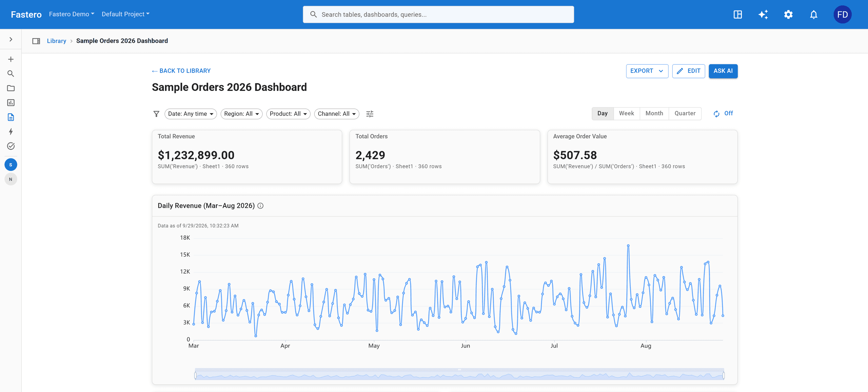
Task: Click the filter funnel icon
Action: tap(156, 114)
